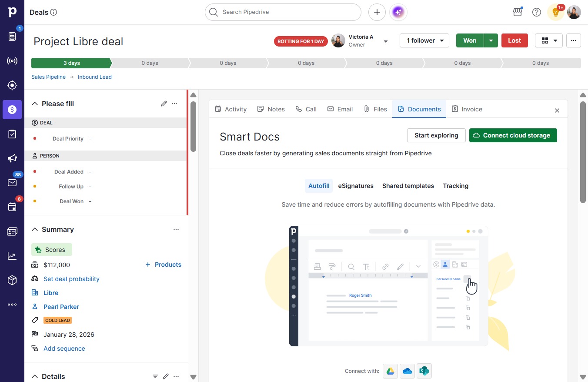
Task: Click the quick add plus button
Action: click(377, 12)
